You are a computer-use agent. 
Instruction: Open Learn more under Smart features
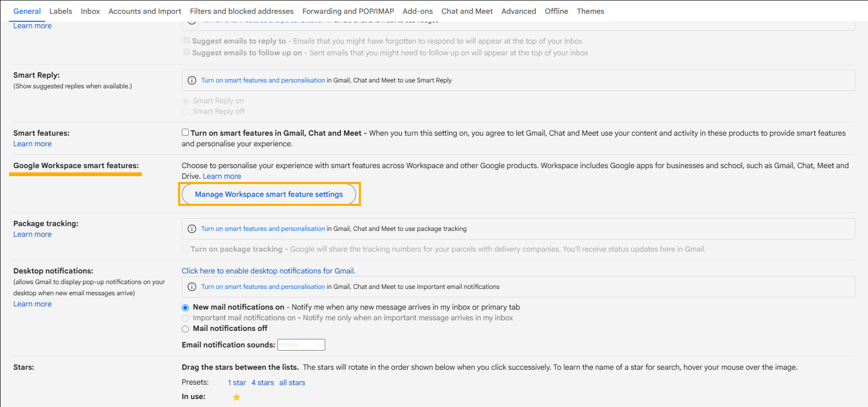(x=32, y=144)
